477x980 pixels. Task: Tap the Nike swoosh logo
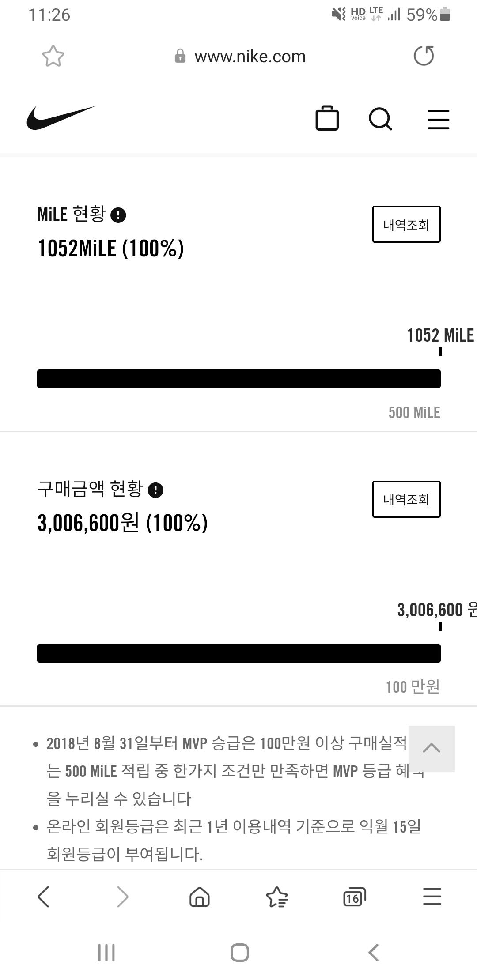click(x=61, y=118)
